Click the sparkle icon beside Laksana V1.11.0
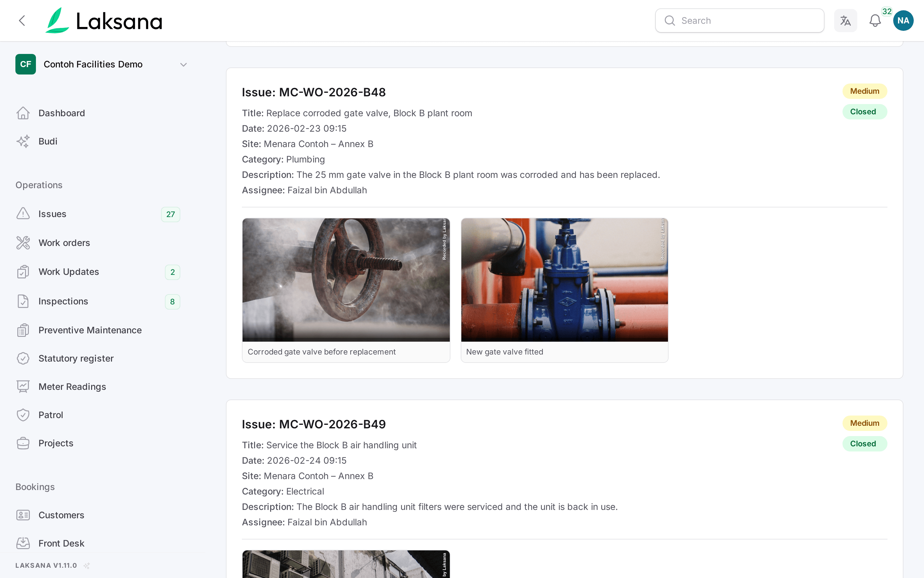924x578 pixels. tap(87, 566)
